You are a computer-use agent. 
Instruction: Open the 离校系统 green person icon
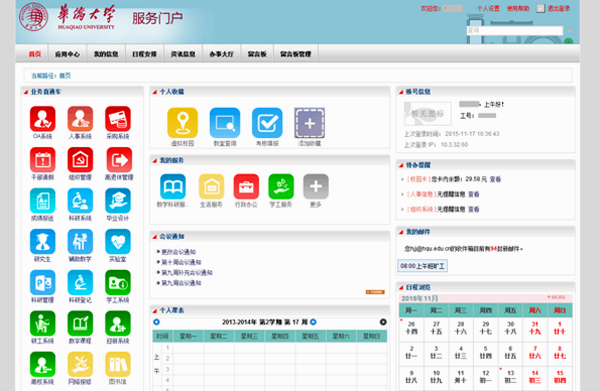pos(42,365)
